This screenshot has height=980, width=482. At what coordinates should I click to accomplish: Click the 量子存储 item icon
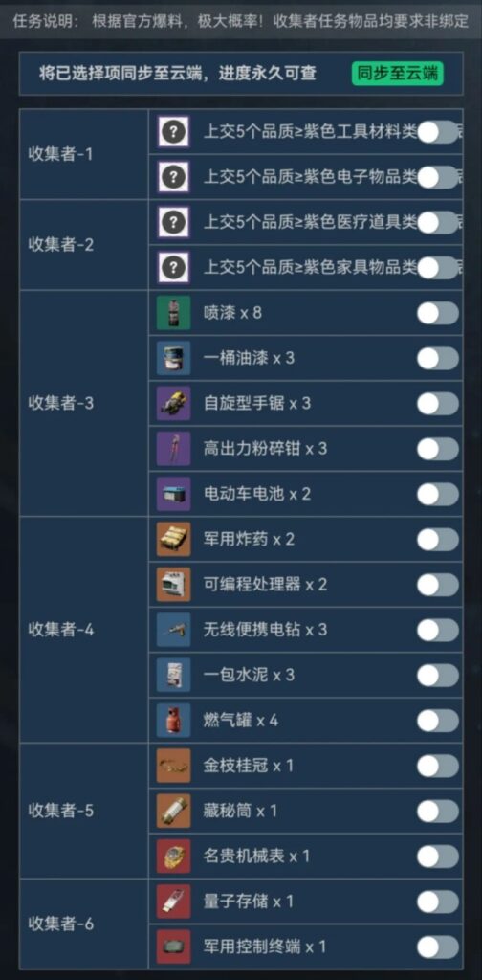pos(173,902)
